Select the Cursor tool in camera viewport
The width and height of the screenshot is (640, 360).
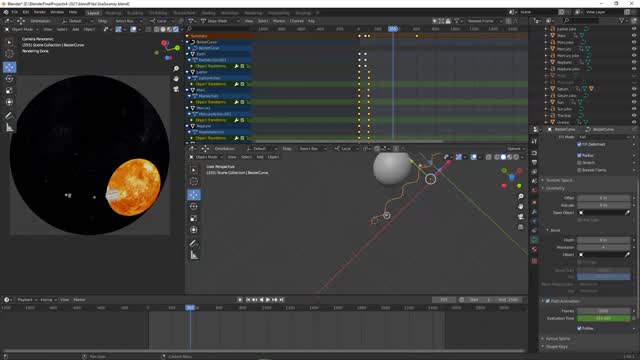(9, 53)
